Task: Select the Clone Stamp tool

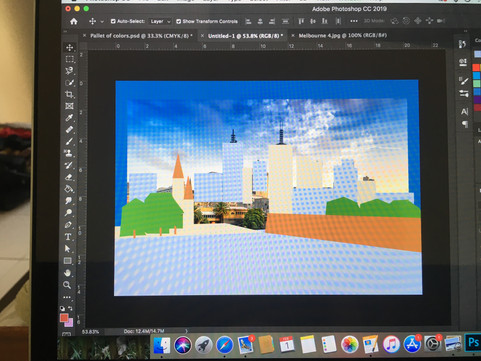Action: [69, 153]
